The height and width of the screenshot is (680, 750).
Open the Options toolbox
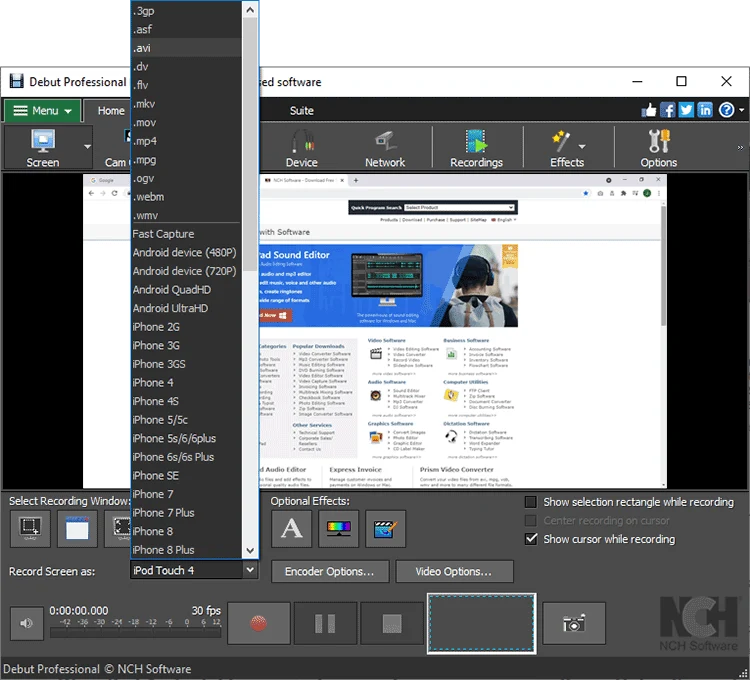[659, 148]
